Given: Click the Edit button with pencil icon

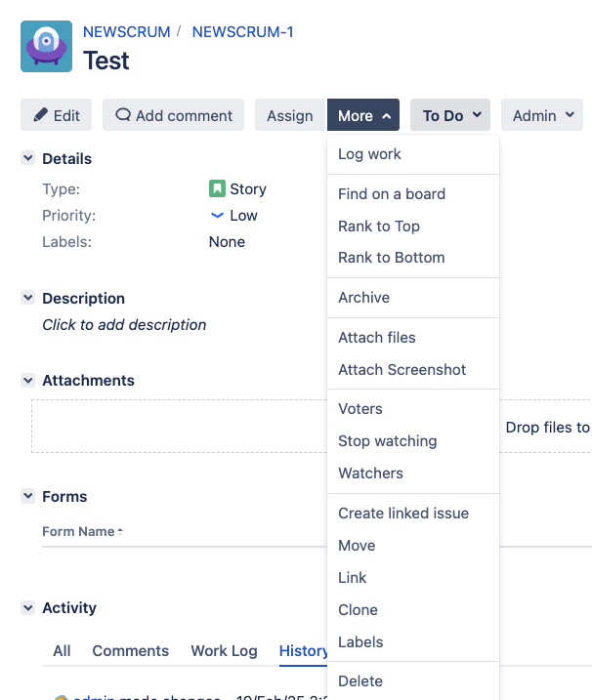Looking at the screenshot, I should (x=57, y=115).
